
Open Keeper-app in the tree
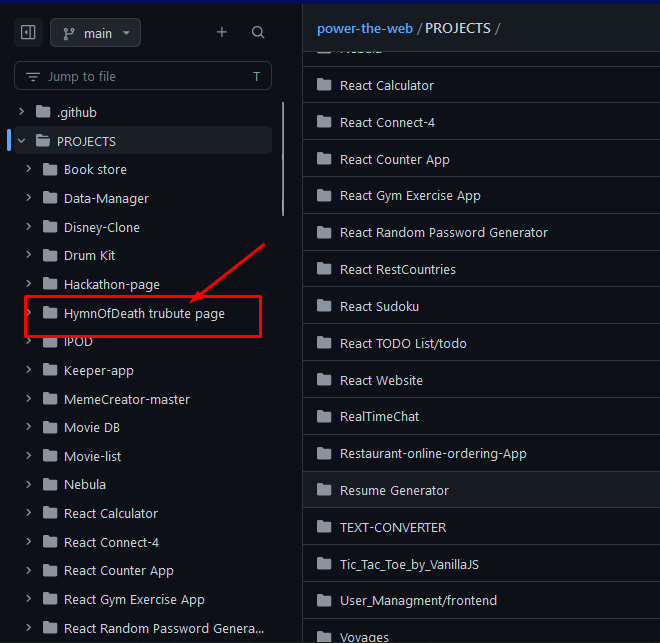pyautogui.click(x=98, y=370)
